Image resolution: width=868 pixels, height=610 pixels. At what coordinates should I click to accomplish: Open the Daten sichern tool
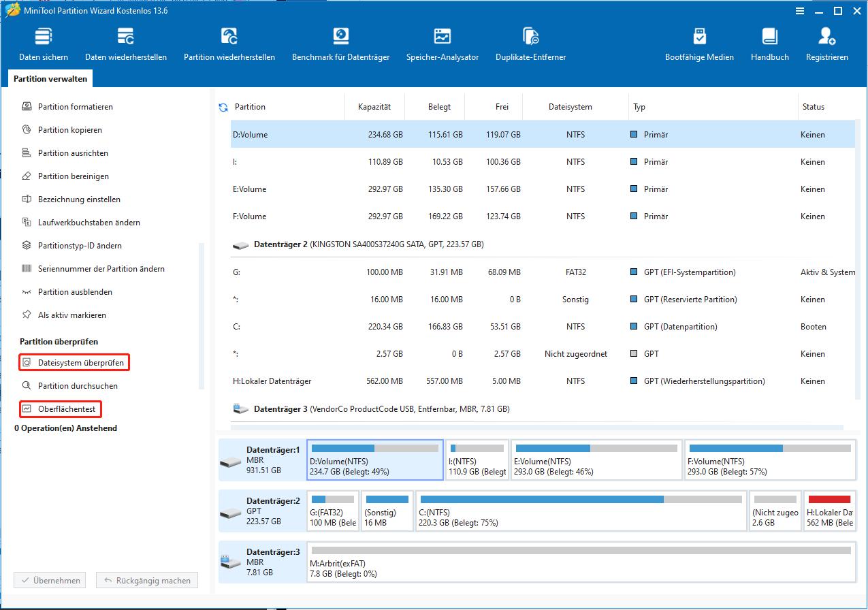point(43,44)
